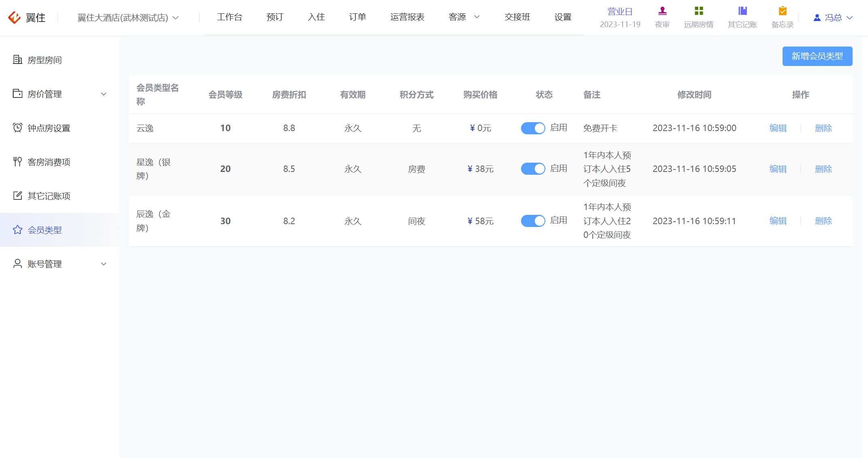The image size is (868, 458).
Task: Open the 冯总 user dropdown
Action: point(833,17)
